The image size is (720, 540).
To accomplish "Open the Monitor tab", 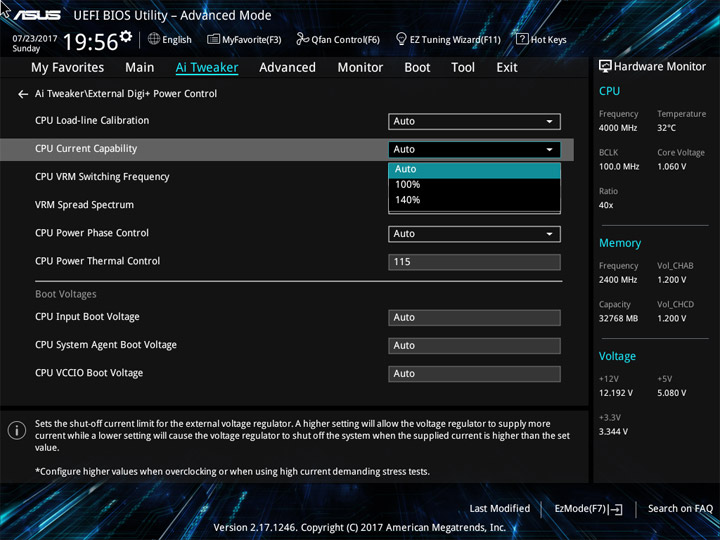I will click(x=360, y=68).
